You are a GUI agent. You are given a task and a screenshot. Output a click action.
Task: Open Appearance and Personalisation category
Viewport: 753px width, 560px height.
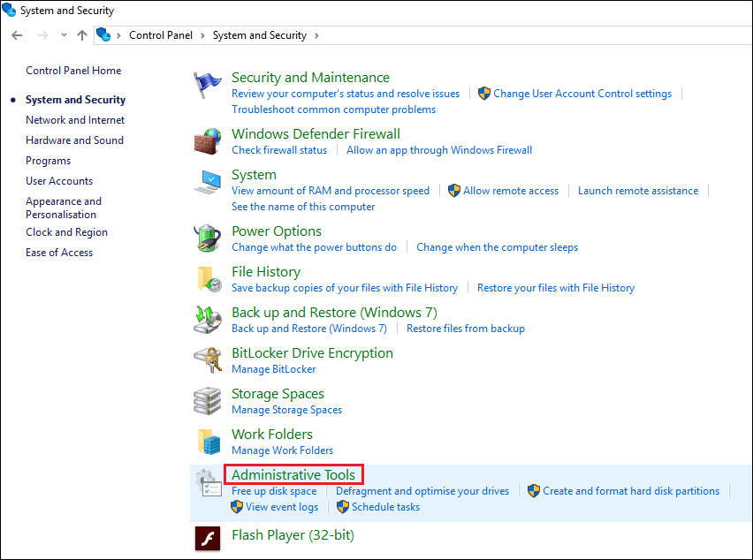coord(64,208)
